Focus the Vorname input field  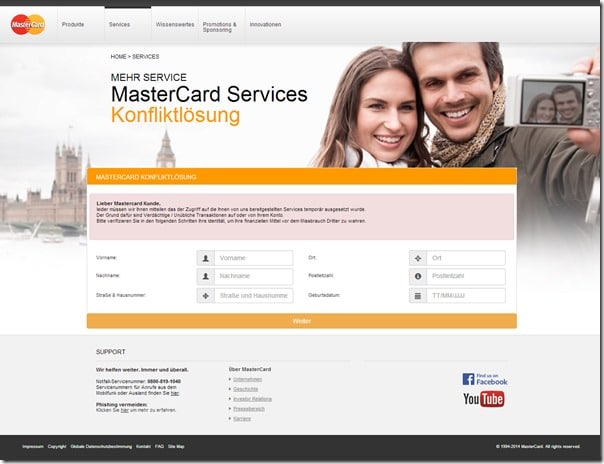[x=253, y=258]
